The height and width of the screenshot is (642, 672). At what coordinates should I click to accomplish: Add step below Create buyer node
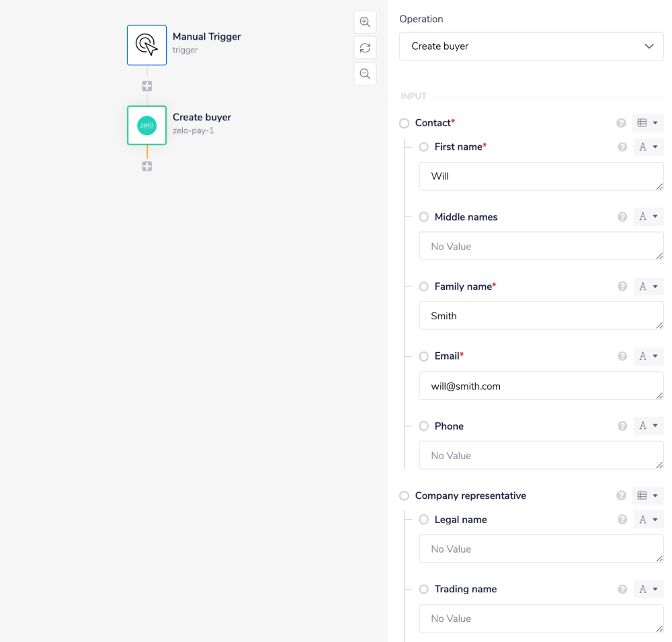[x=146, y=166]
